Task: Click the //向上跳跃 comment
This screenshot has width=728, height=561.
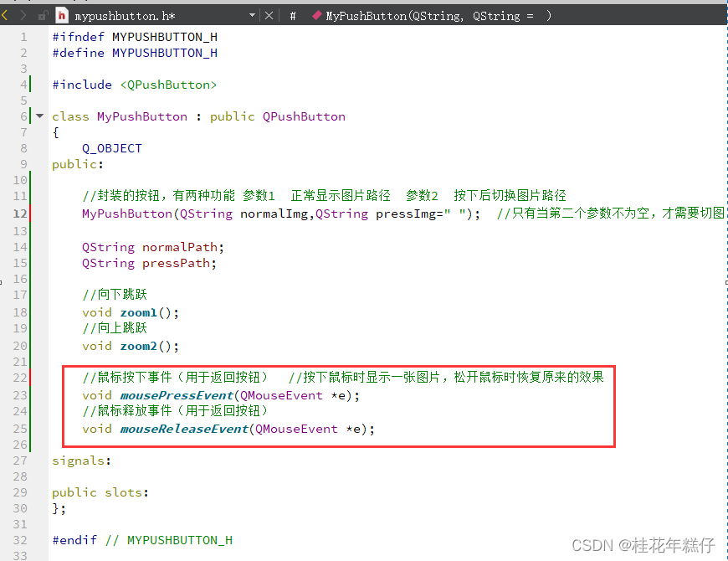Action: tap(115, 328)
